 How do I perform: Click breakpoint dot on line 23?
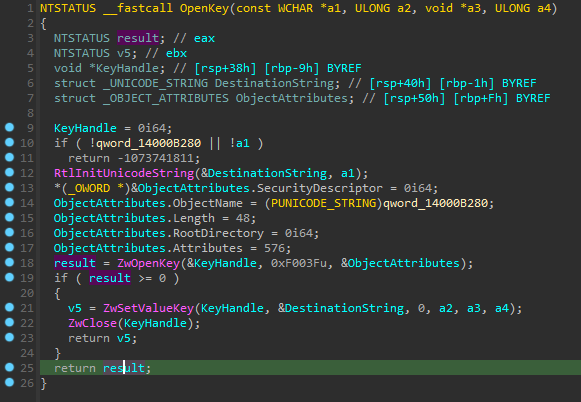[x=9, y=337]
